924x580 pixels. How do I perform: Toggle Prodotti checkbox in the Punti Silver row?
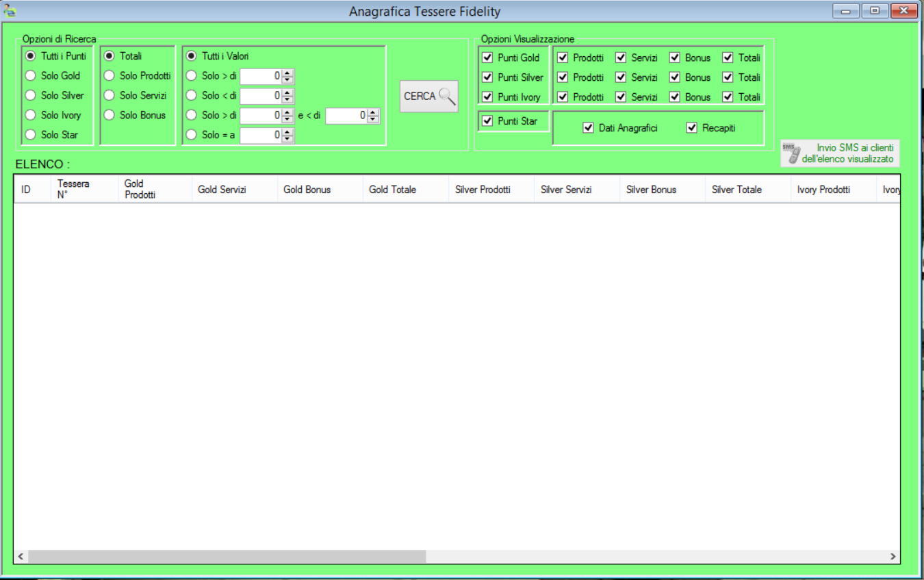(x=563, y=77)
